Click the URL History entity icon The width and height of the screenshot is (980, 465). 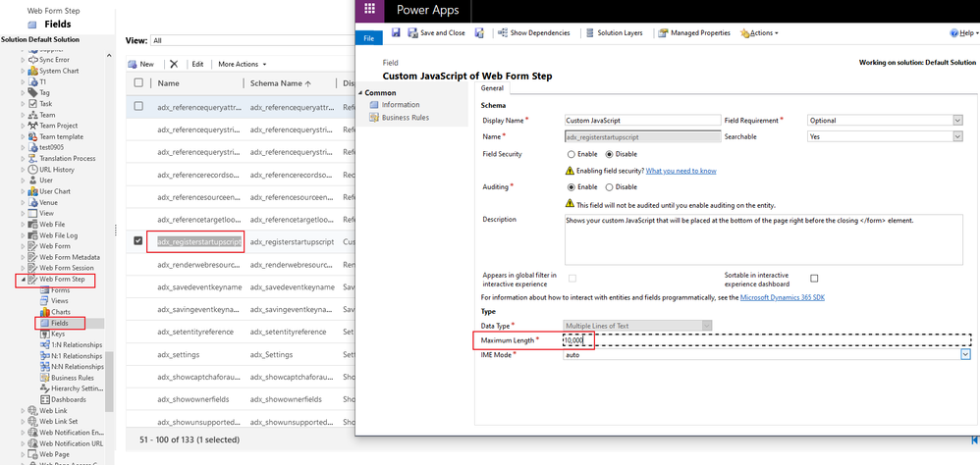pyautogui.click(x=33, y=169)
